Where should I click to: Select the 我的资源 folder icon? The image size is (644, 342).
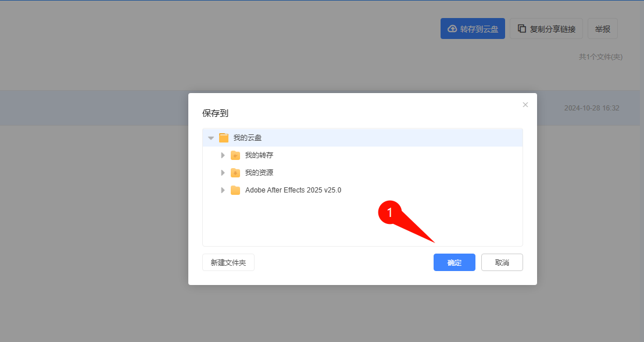[x=235, y=173]
